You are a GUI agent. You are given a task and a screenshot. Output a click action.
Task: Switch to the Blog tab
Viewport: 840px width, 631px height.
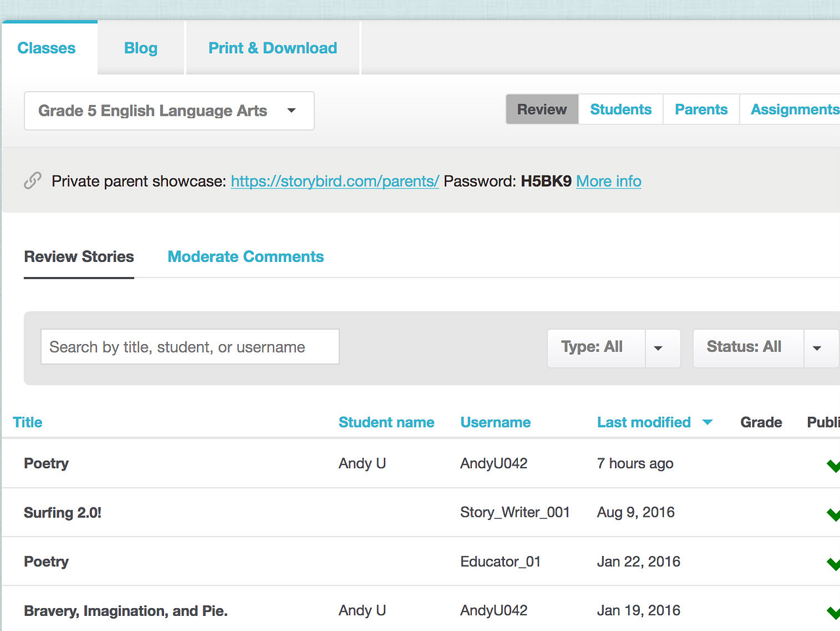point(140,48)
